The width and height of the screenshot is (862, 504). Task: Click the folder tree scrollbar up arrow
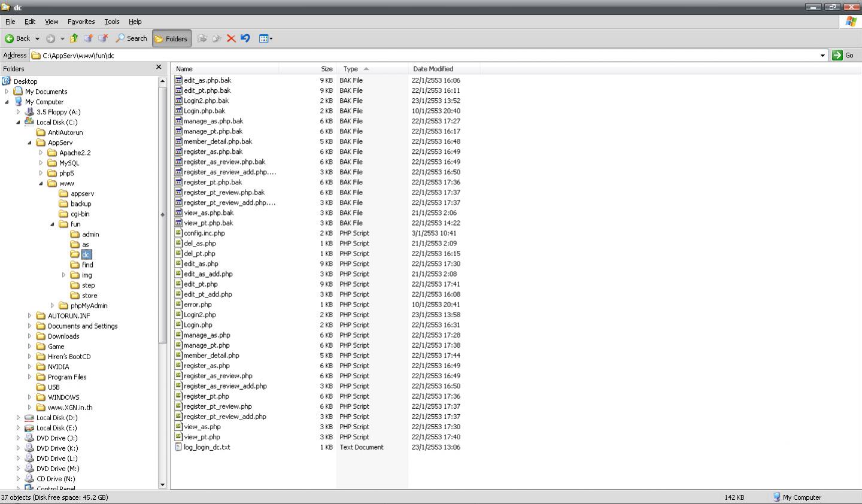tap(162, 81)
